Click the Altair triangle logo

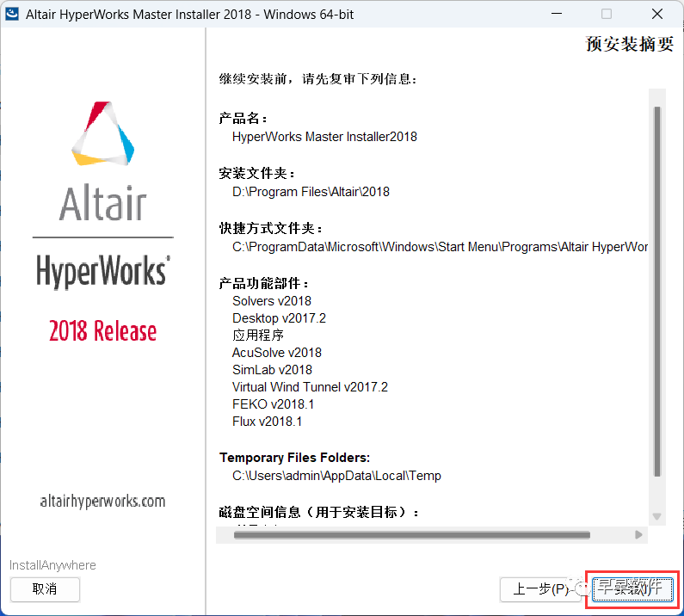103,134
